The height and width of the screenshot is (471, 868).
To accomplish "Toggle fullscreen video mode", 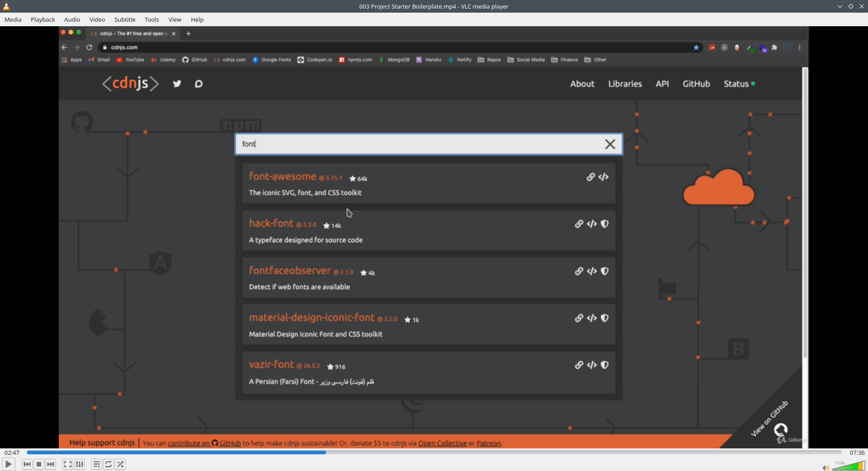I will (67, 464).
